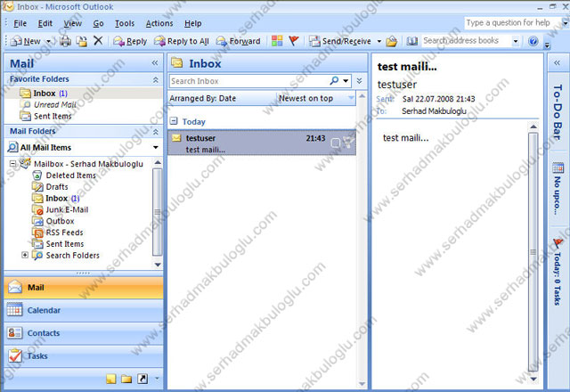Collapse the Favorite Folders section
The height and width of the screenshot is (392, 570).
pyautogui.click(x=156, y=79)
